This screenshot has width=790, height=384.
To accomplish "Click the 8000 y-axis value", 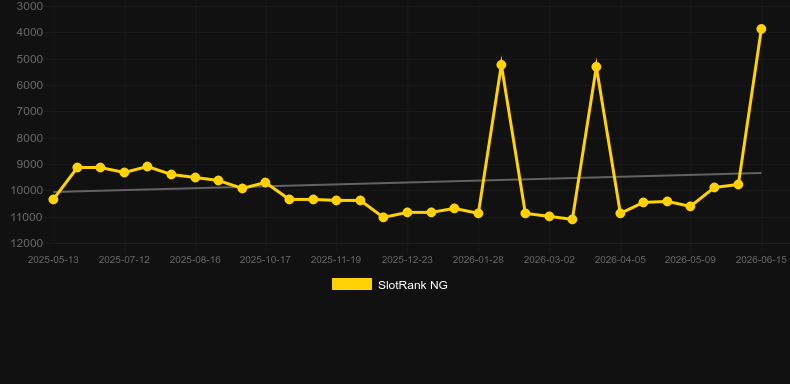I will (x=30, y=138).
